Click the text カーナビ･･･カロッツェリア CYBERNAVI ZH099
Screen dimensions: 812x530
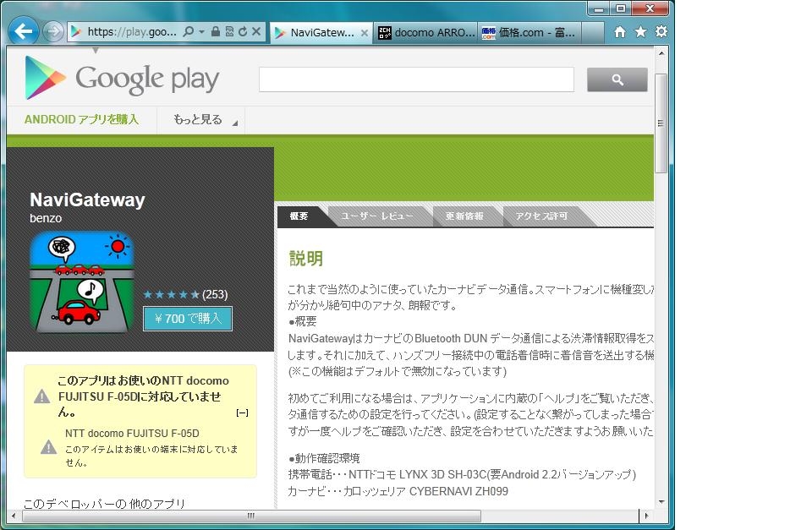pos(398,491)
